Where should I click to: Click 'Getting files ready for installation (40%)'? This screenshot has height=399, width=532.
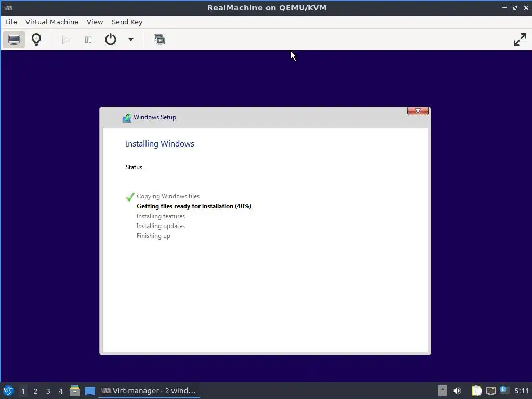pos(194,206)
